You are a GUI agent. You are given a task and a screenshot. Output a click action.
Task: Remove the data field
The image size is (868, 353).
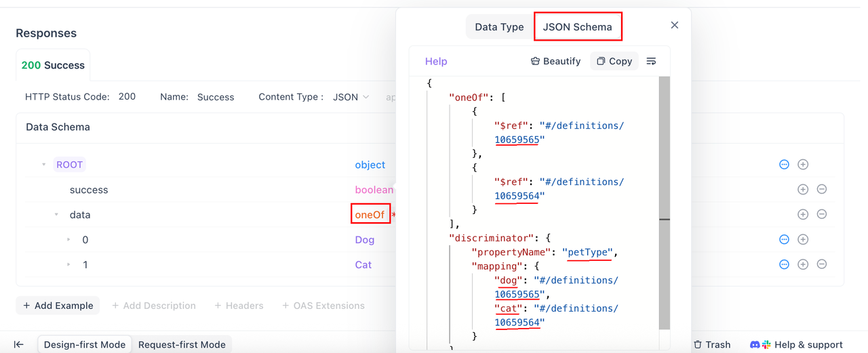(822, 215)
